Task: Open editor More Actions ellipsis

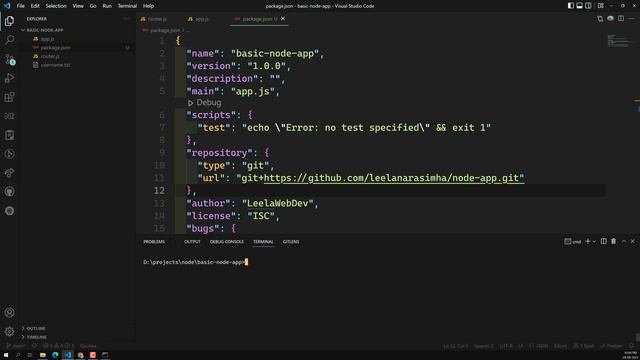Action: tap(631, 19)
